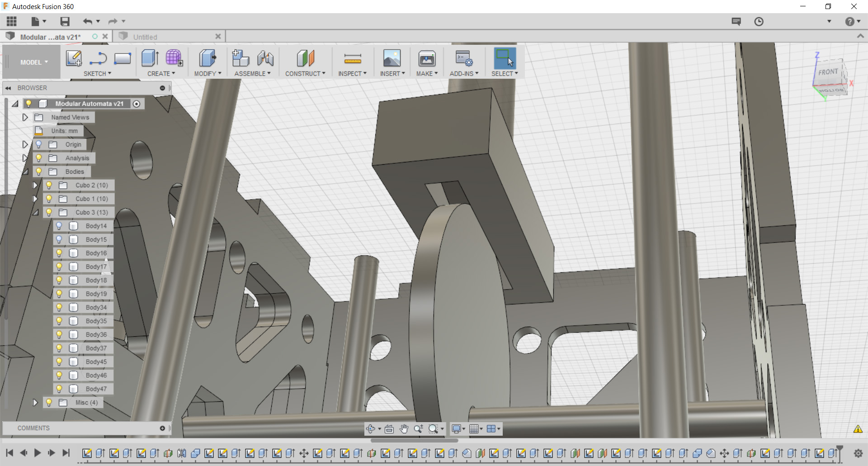This screenshot has height=466, width=868.
Task: Click the timeline Play button
Action: [x=38, y=452]
